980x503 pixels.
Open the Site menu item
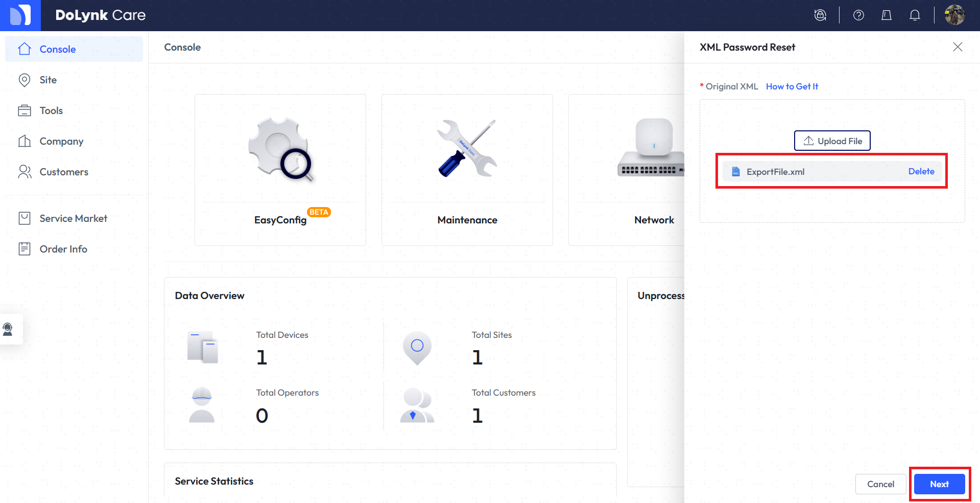click(74, 80)
